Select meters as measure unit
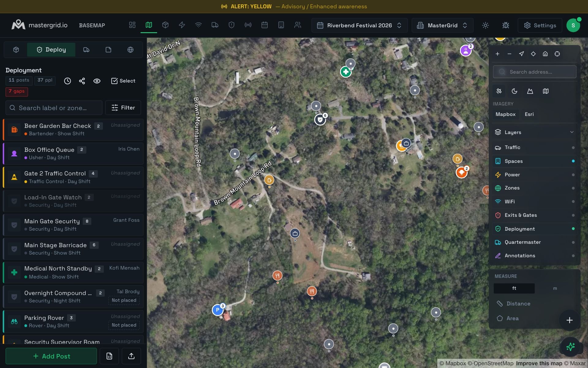The width and height of the screenshot is (588, 368). (555, 288)
